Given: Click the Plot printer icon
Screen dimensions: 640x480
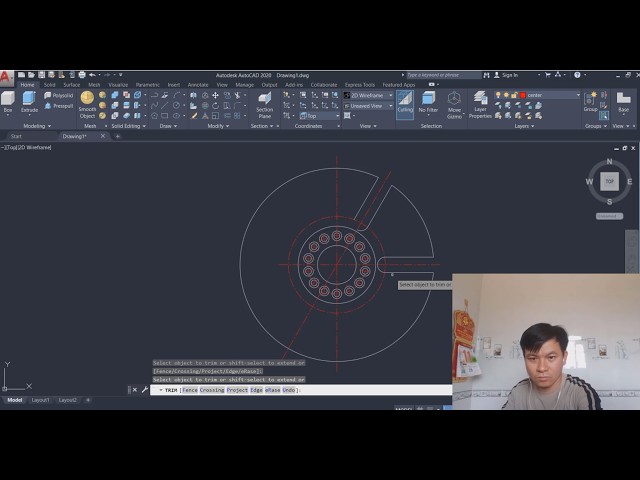Looking at the screenshot, I should 82,75.
